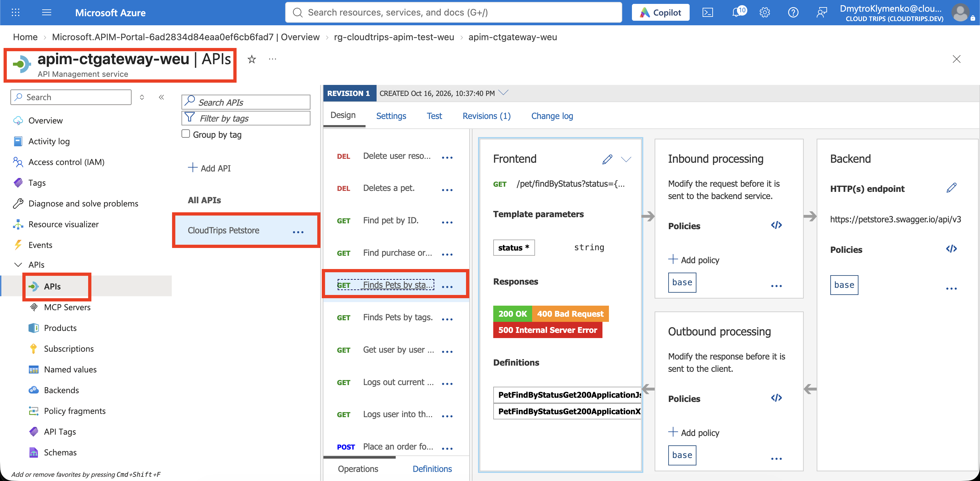Screen dimensions: 980x481
Task: Toggle the Group by tag checkbox
Action: pyautogui.click(x=186, y=134)
